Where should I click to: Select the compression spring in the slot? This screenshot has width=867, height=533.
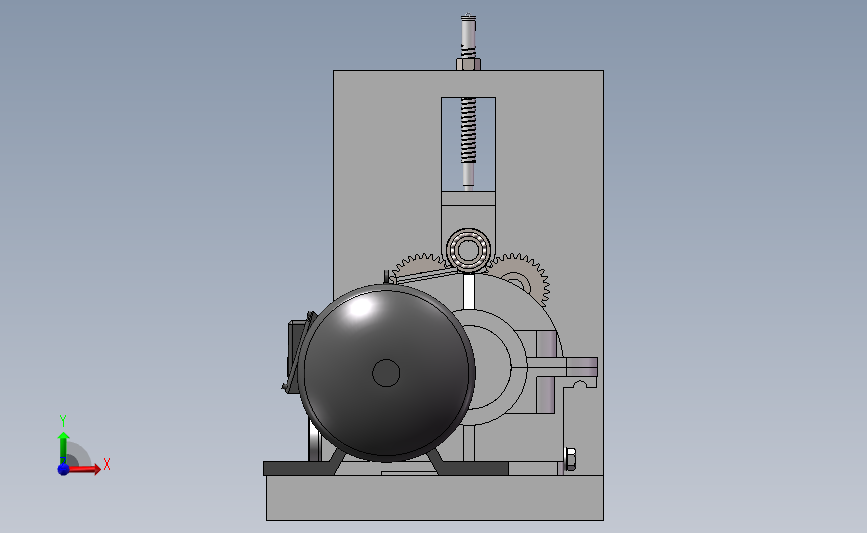468,130
